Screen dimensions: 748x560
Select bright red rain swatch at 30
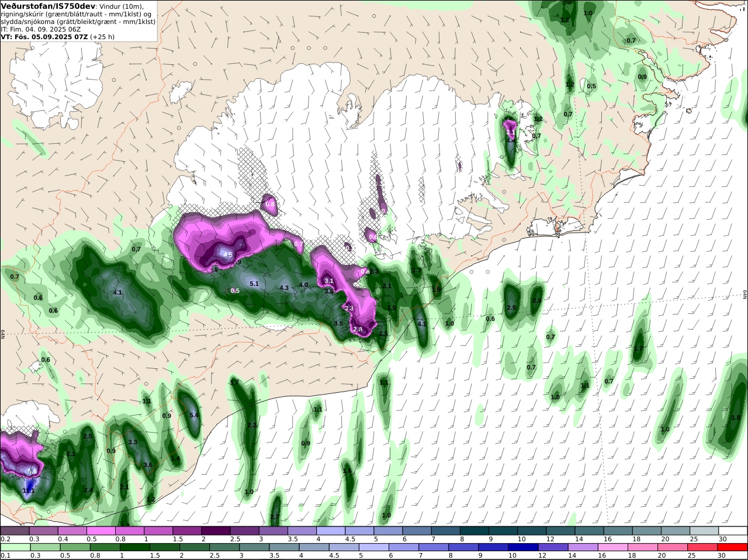coord(733,547)
